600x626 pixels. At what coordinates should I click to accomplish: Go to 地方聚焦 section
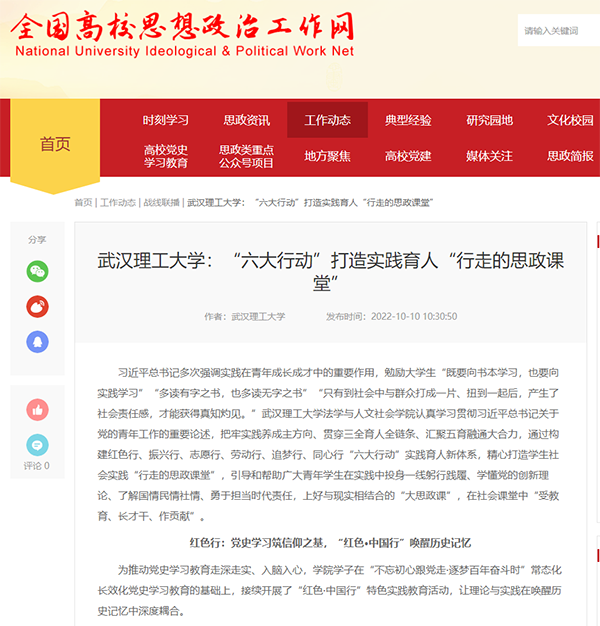coord(327,156)
